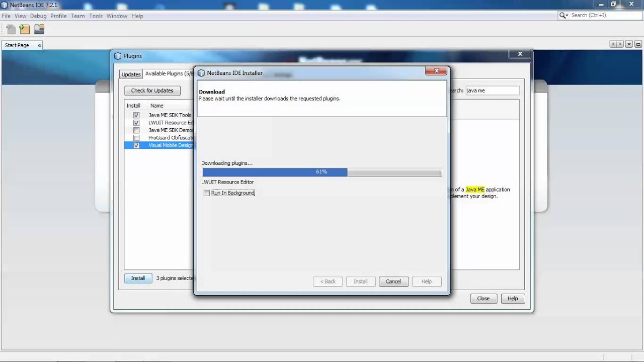644x362 pixels.
Task: Open the documents list dropdown arrow
Action: coord(629,44)
